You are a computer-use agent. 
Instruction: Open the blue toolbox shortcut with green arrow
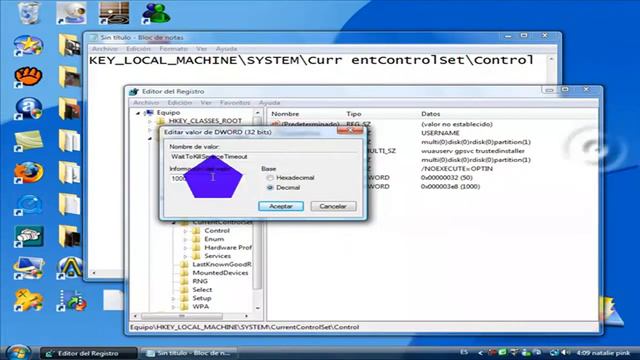tap(72, 300)
